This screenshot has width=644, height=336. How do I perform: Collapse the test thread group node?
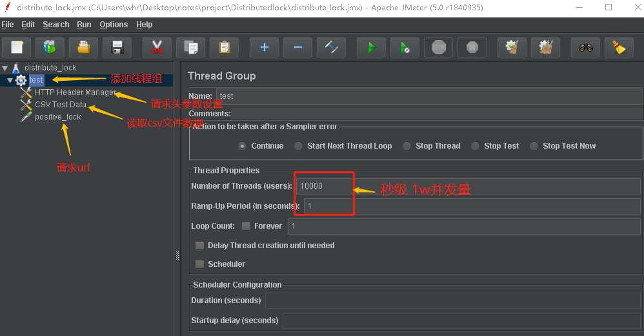pos(10,80)
